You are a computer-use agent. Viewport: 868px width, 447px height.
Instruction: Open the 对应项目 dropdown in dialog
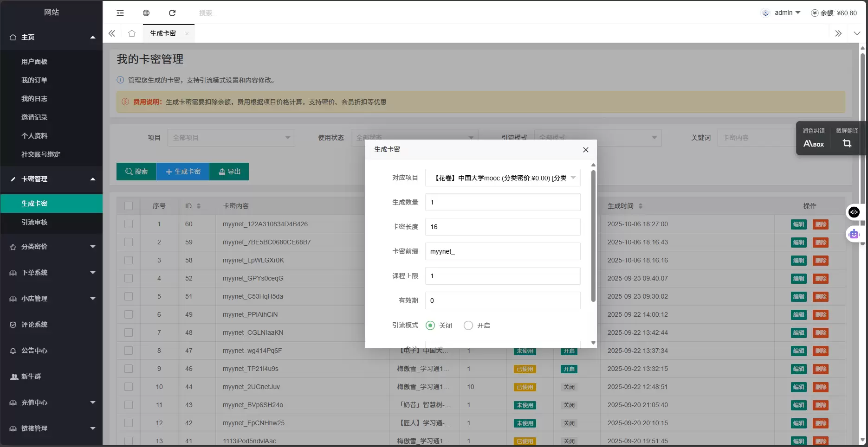point(502,178)
